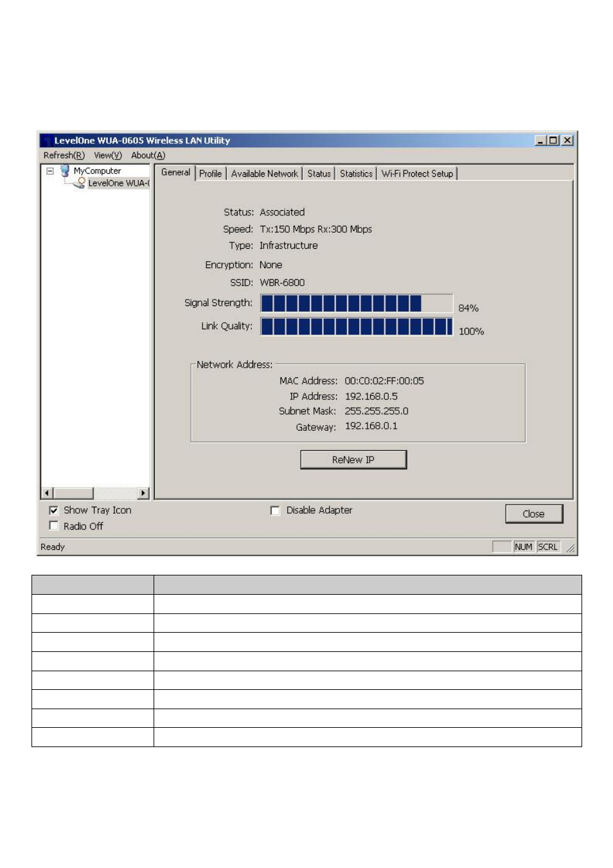Click subnet mask value 255.255.255.0
613x868 pixels.
(377, 411)
